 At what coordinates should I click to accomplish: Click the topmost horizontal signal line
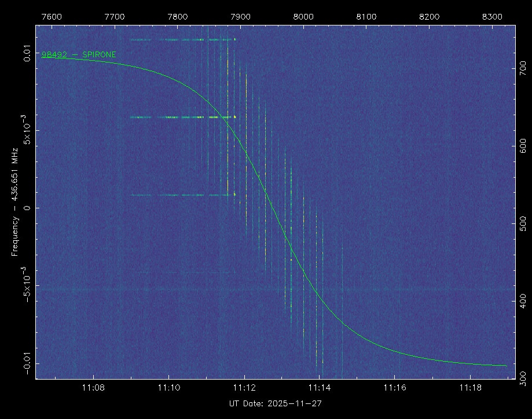tap(183, 40)
